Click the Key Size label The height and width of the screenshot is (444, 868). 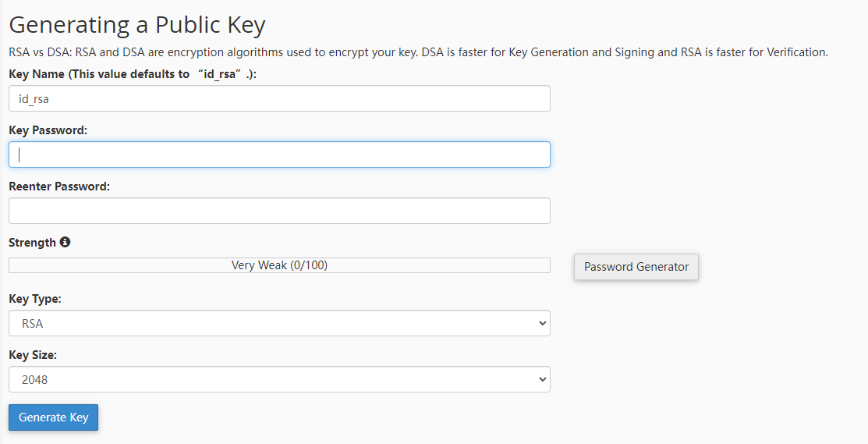click(x=33, y=355)
